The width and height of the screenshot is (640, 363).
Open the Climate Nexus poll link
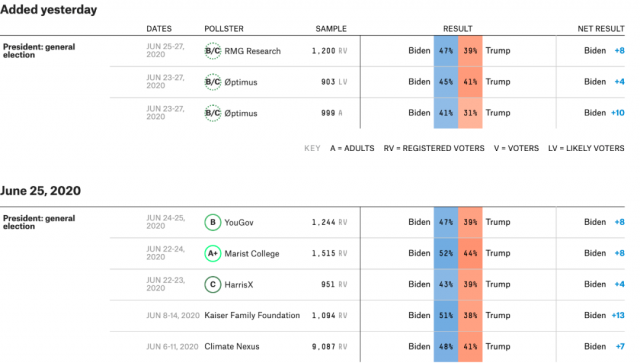click(x=232, y=346)
